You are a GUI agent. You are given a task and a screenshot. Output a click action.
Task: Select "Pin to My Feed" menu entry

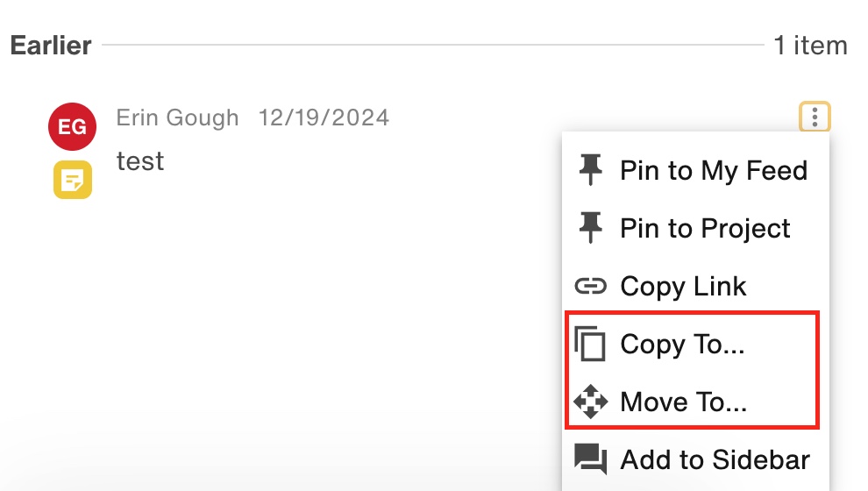(713, 170)
